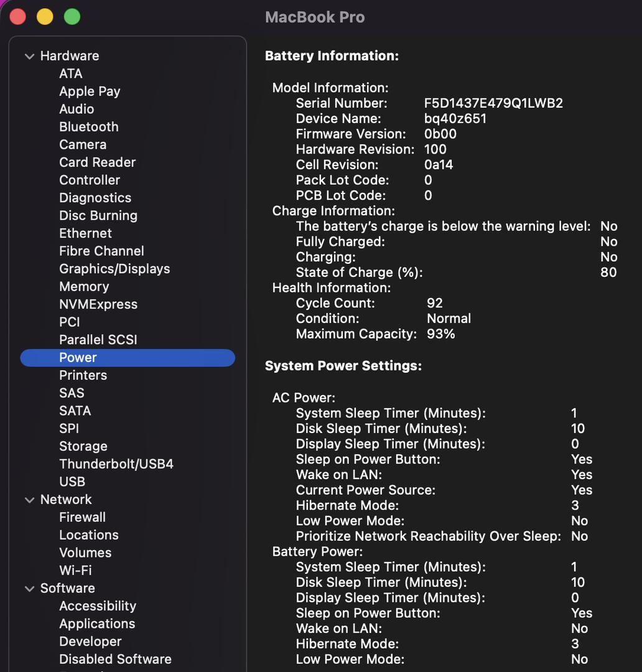
Task: Open the Storage hardware entry
Action: tap(83, 447)
